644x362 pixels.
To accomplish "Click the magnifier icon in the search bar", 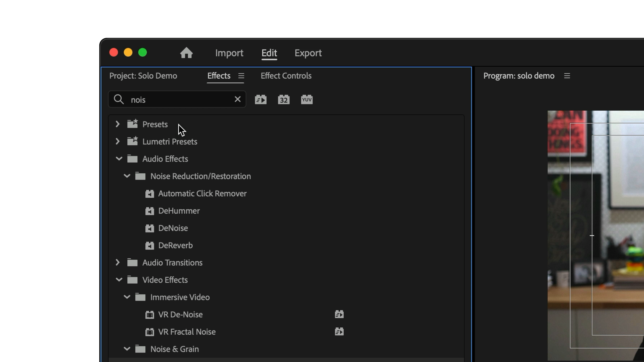I will pyautogui.click(x=119, y=99).
